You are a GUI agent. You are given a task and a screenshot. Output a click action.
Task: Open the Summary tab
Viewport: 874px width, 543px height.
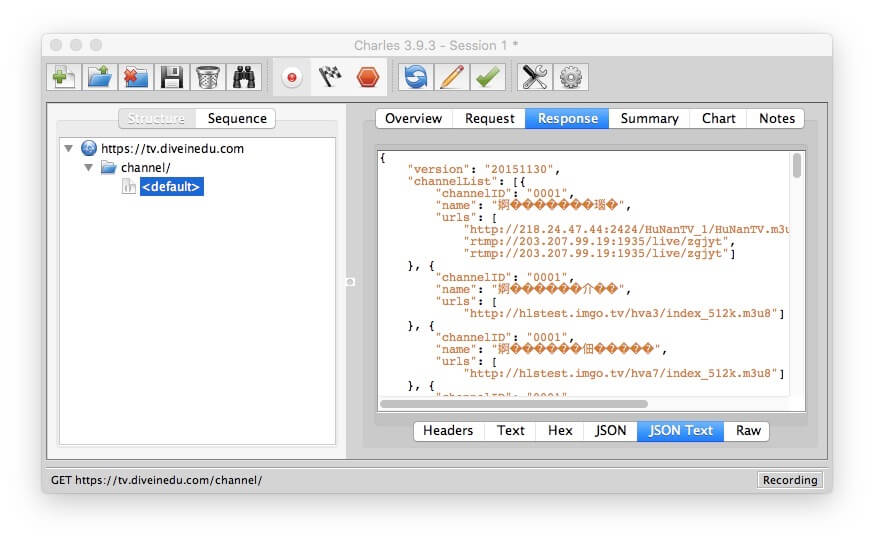649,118
